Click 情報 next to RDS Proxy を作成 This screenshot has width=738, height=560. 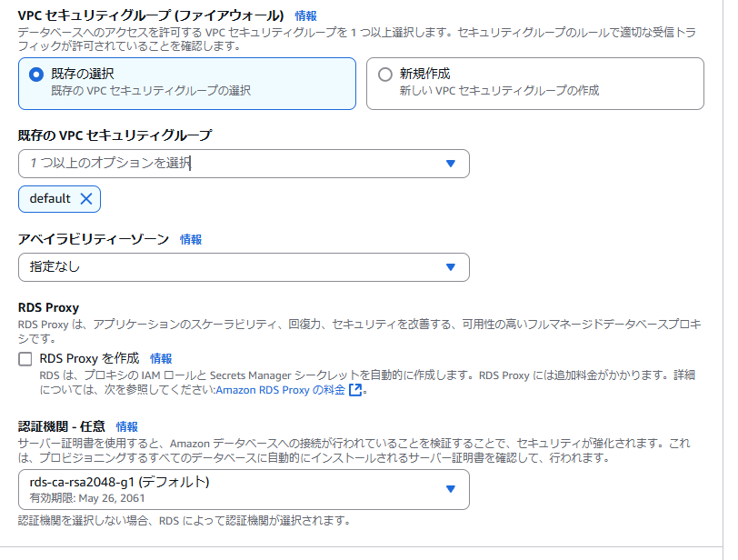pyautogui.click(x=160, y=358)
